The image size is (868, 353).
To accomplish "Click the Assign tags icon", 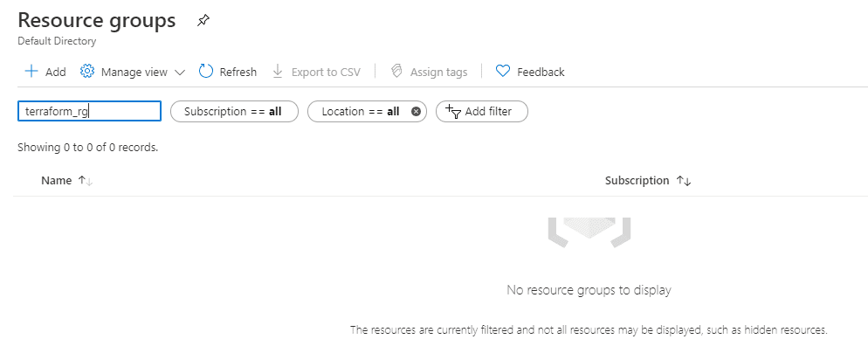I will 396,72.
